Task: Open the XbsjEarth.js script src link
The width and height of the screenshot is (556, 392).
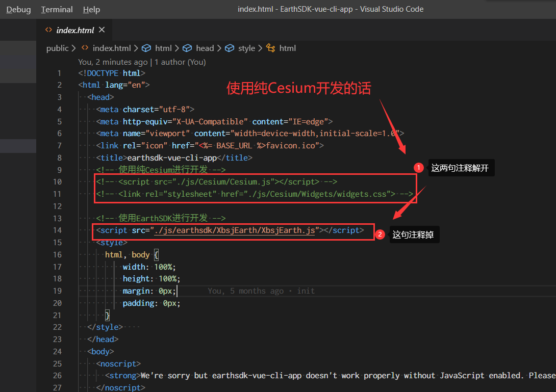Action: click(234, 230)
